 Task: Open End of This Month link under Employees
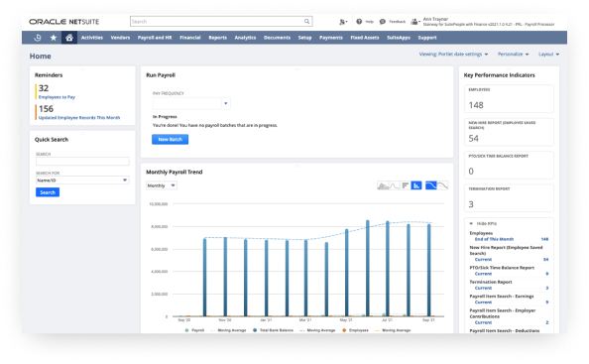click(494, 239)
